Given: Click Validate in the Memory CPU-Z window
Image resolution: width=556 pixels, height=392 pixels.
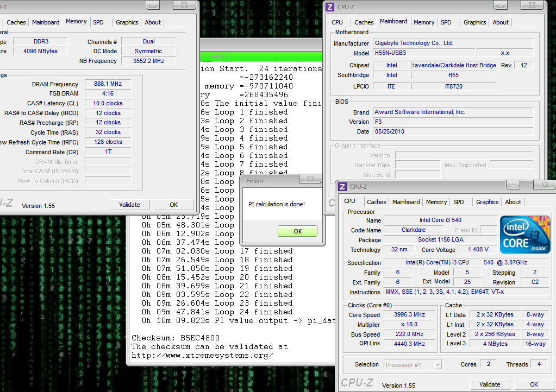Looking at the screenshot, I should [129, 205].
